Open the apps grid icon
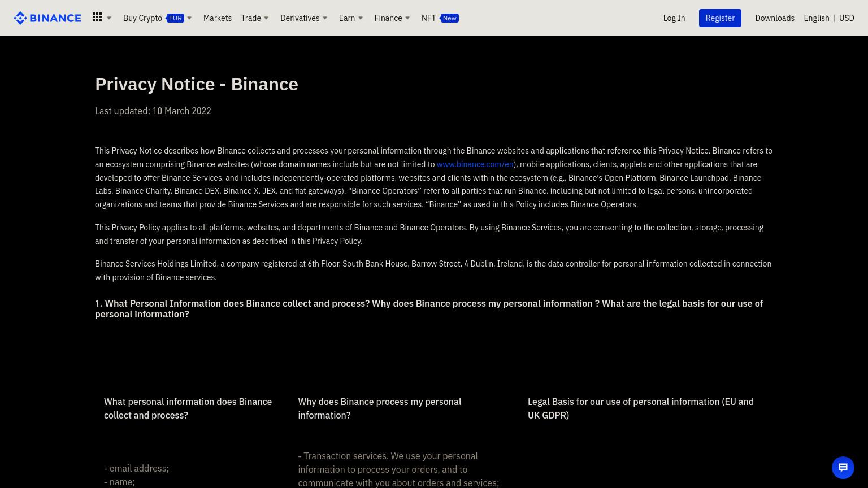The height and width of the screenshot is (488, 868). (x=97, y=18)
